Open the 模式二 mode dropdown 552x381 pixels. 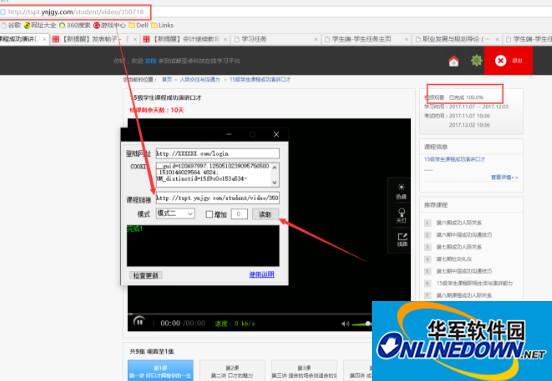175,213
